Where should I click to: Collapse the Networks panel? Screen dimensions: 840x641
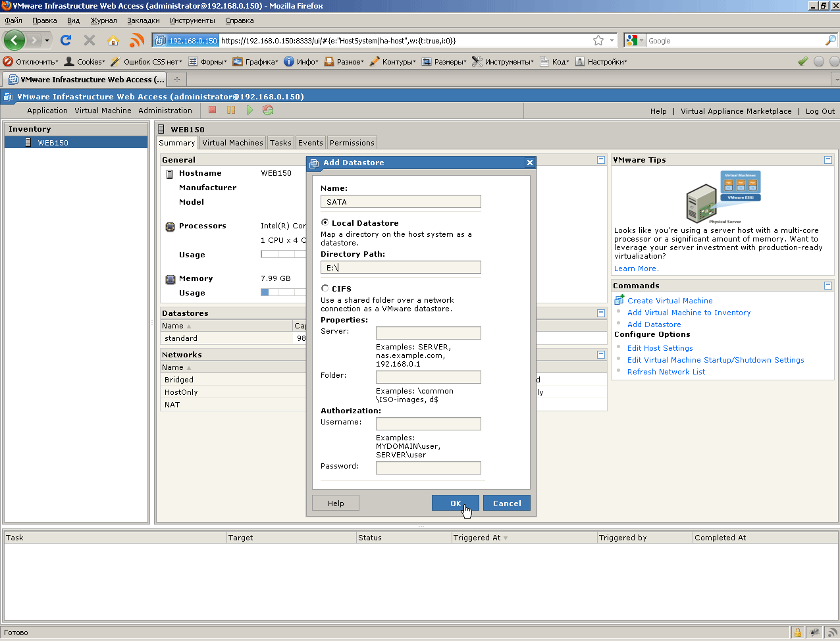pos(601,355)
